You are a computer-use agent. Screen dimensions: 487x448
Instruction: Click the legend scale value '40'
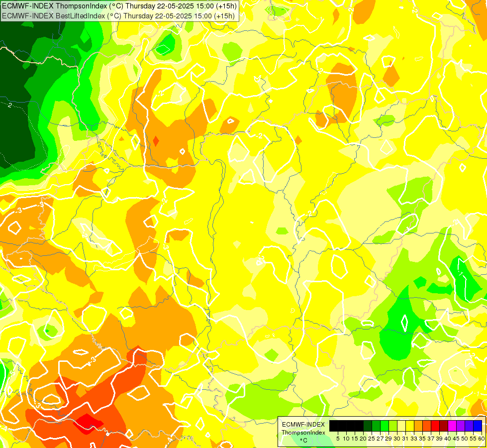tap(448, 439)
